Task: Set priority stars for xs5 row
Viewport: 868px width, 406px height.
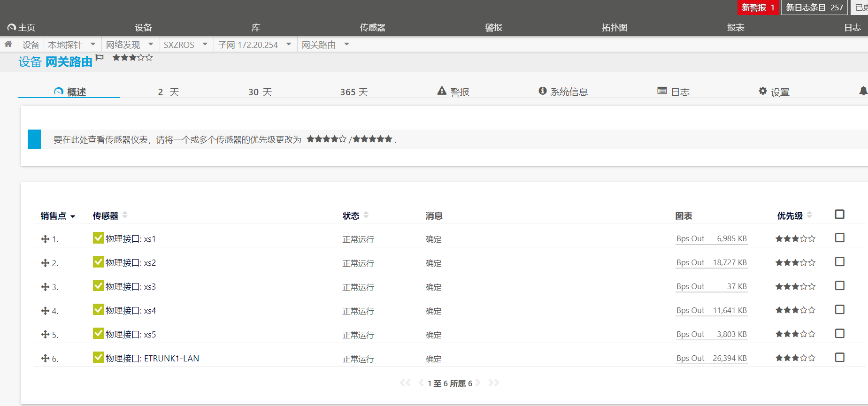Action: click(x=795, y=334)
